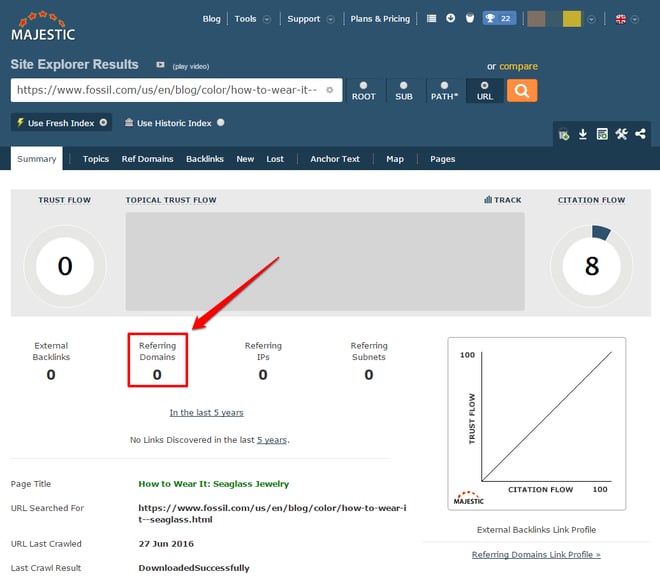Click the Trust Flow gauge showing 0
Screen dimensions: 660x576
pyautogui.click(x=65, y=266)
